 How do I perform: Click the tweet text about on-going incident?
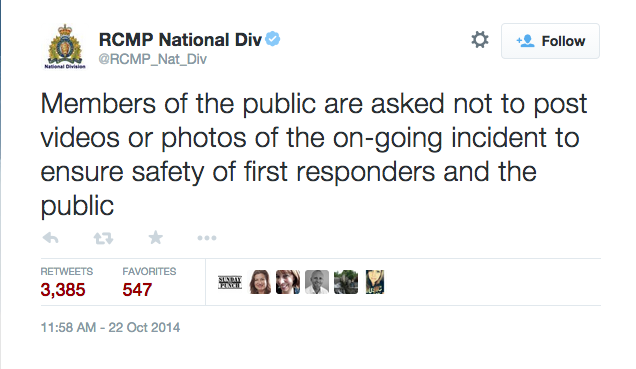click(314, 154)
